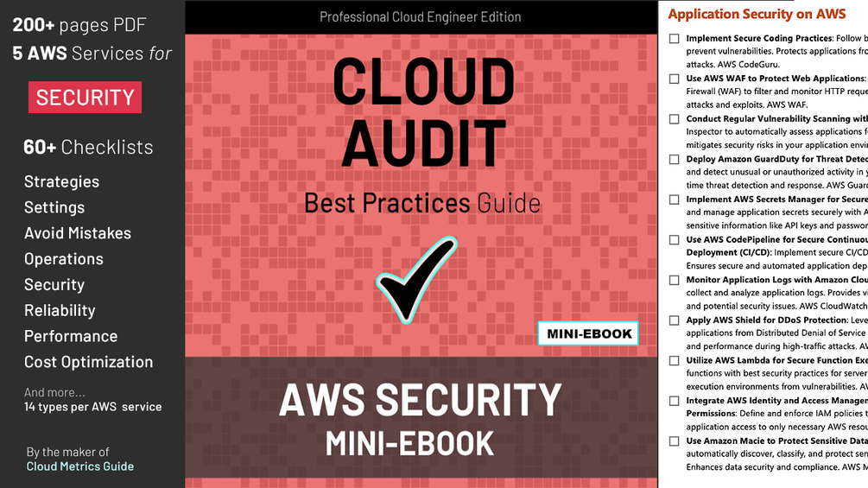
Task: Check the Use AWS CodePipeline item
Action: (x=675, y=240)
